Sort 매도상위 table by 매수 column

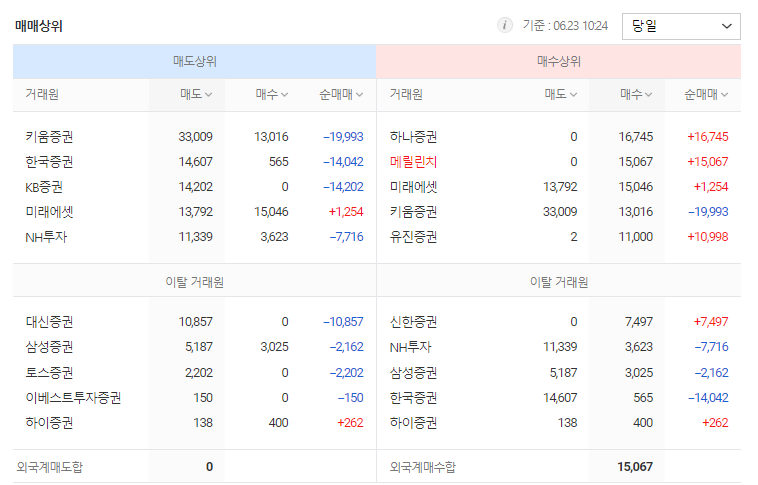[x=272, y=94]
